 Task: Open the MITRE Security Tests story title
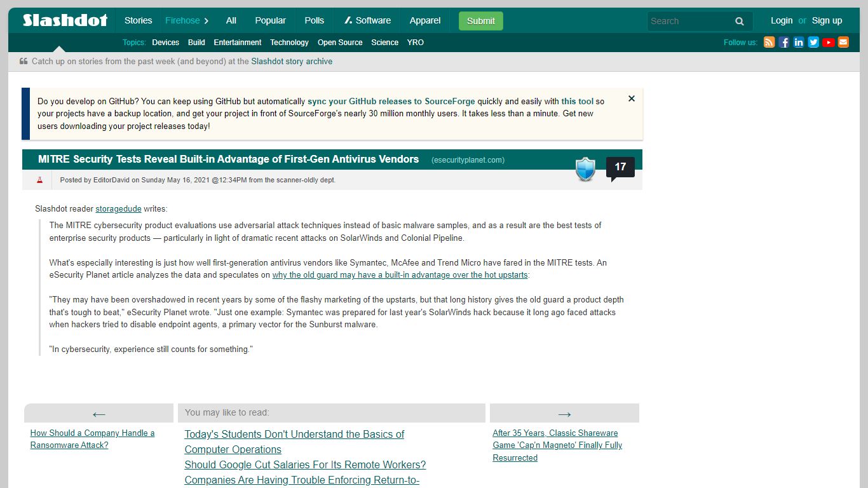pyautogui.click(x=228, y=159)
